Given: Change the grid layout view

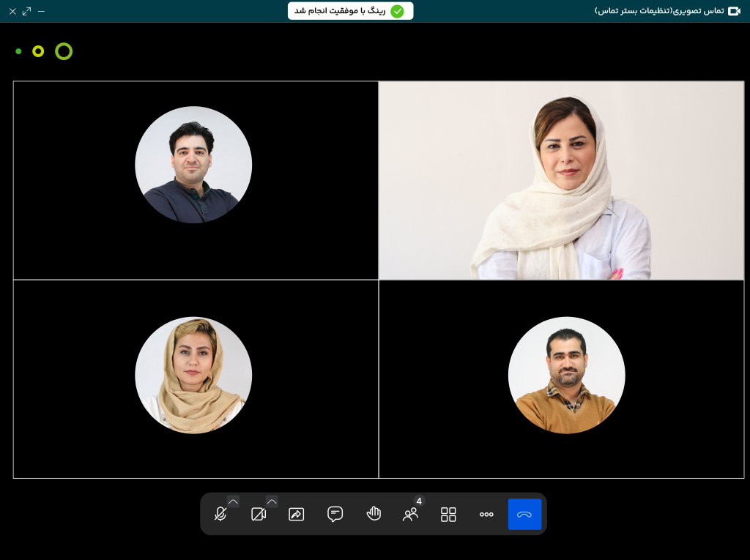Looking at the screenshot, I should click(448, 515).
